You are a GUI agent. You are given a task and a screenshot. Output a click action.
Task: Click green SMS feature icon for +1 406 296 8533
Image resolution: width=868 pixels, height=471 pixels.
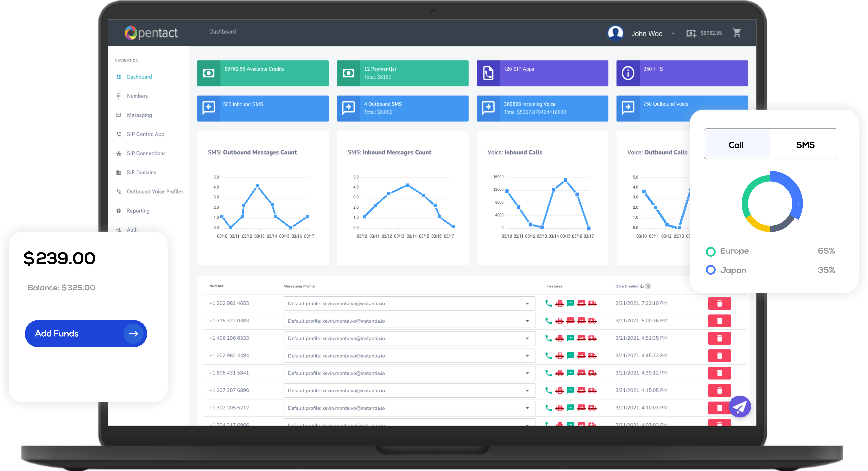(x=570, y=338)
